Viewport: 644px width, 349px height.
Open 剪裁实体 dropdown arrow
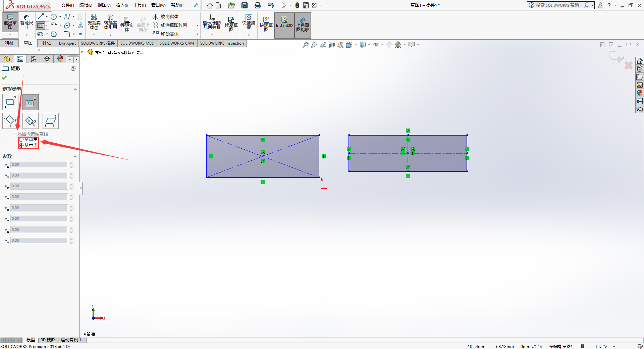[94, 35]
